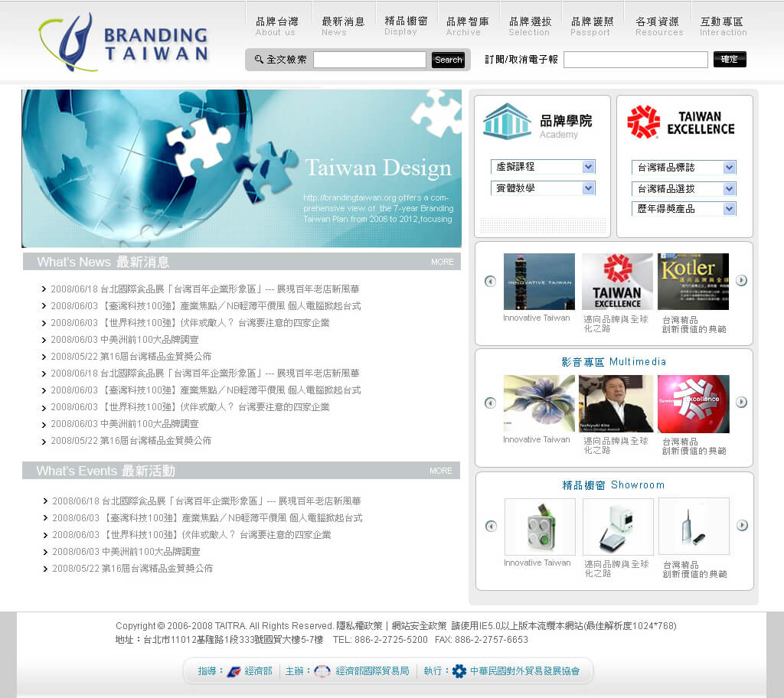Click 台灣精品 創新價值的典範 caption under Kotler
Screen dimensions: 784x698
694,325
